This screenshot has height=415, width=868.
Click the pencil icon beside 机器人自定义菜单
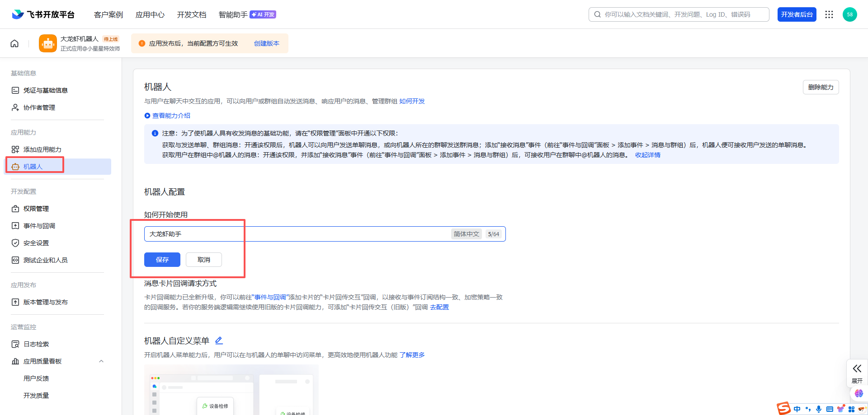coord(219,340)
